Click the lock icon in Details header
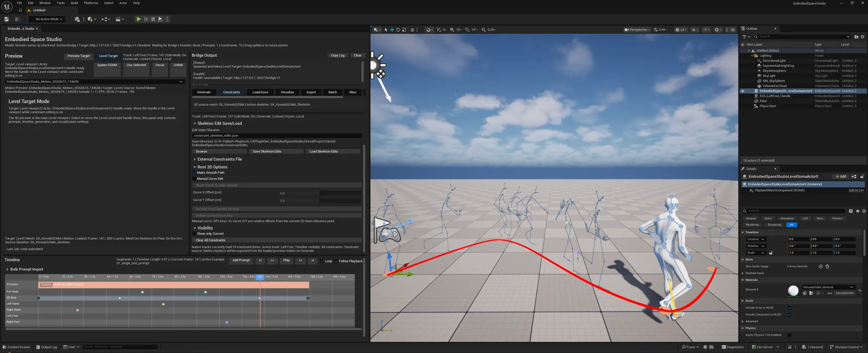The image size is (868, 353). coord(862,177)
